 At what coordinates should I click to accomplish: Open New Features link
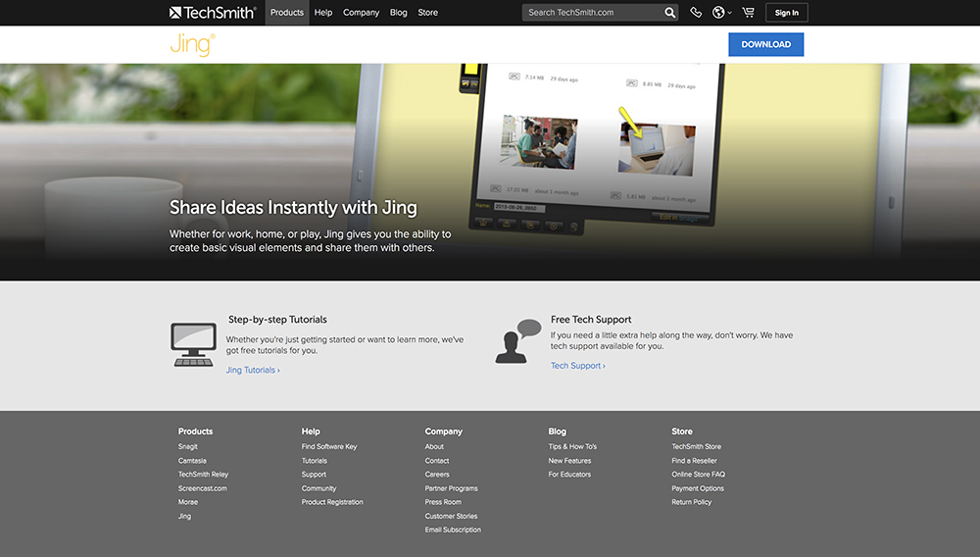tap(569, 461)
